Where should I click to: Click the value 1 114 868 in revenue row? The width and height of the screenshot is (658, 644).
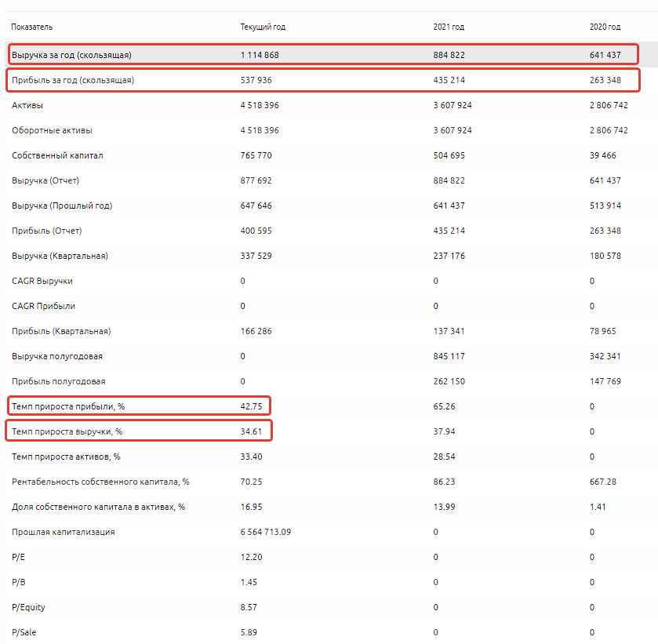point(260,55)
